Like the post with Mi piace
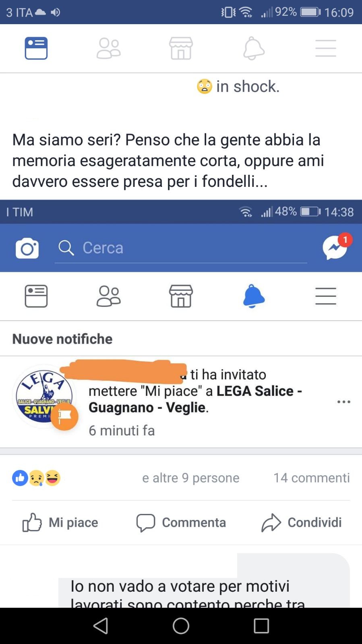 tap(60, 522)
